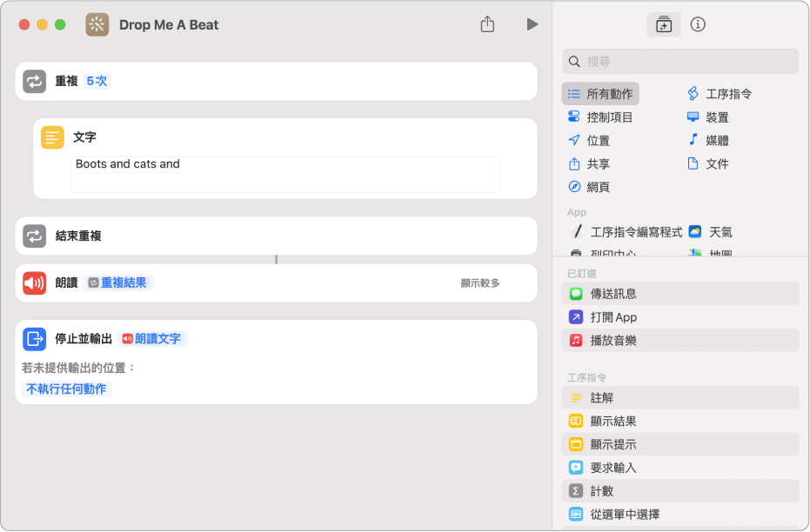The height and width of the screenshot is (532, 810).
Task: Select the 朗讀文字 variable token
Action: (x=152, y=339)
